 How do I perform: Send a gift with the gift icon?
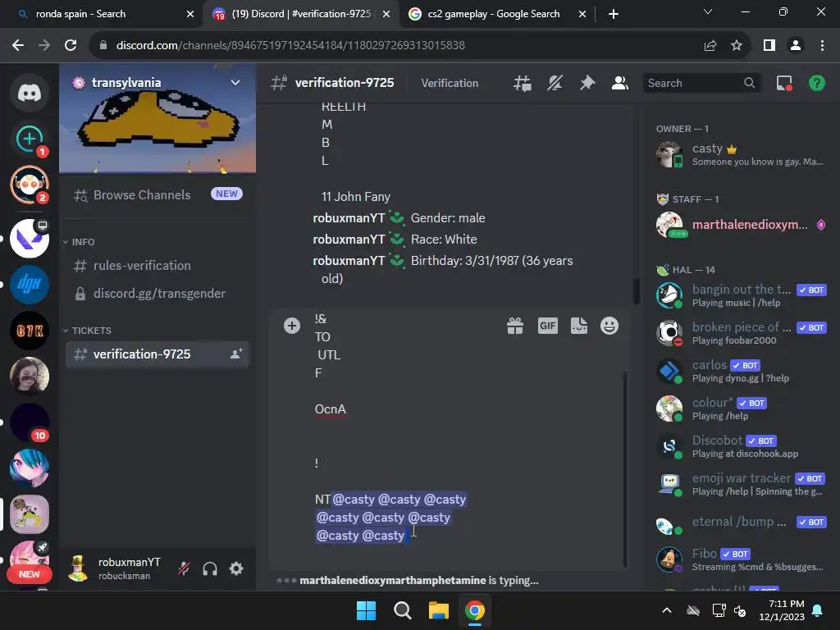click(x=515, y=326)
